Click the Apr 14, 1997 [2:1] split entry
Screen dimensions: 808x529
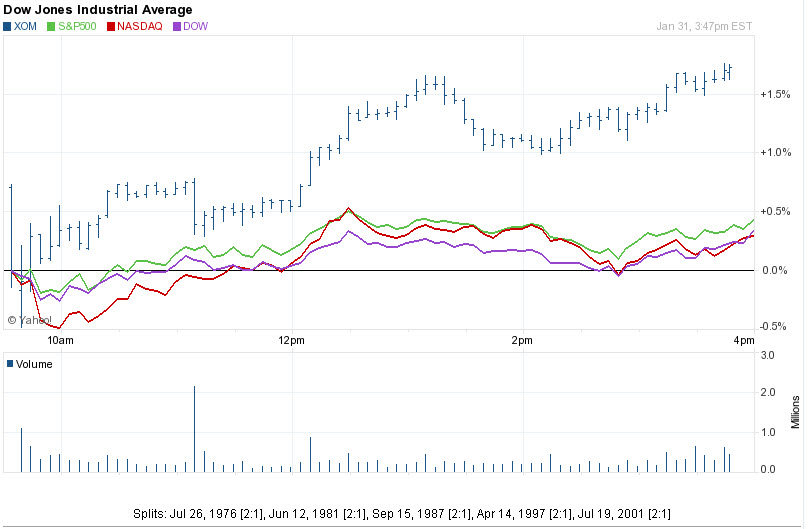tap(525, 514)
